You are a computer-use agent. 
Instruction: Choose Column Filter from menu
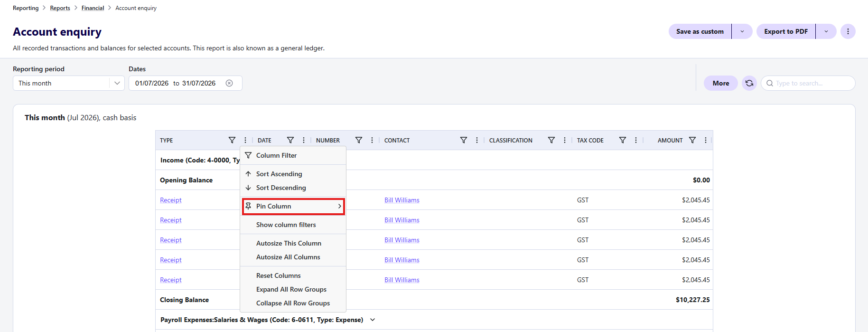tap(293, 155)
